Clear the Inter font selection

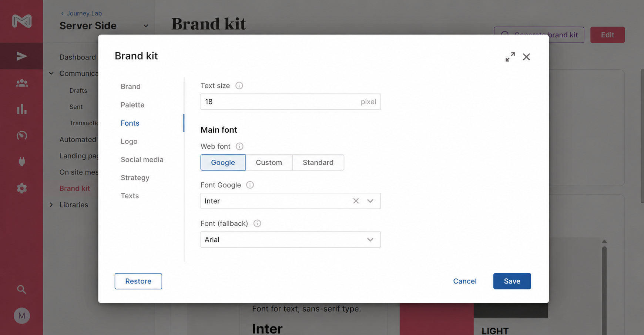[x=356, y=201]
